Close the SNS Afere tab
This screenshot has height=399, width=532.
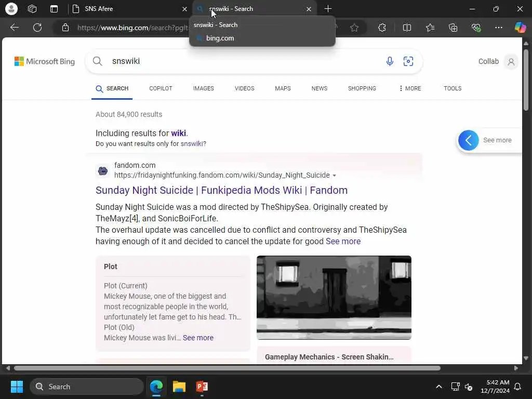pyautogui.click(x=184, y=9)
